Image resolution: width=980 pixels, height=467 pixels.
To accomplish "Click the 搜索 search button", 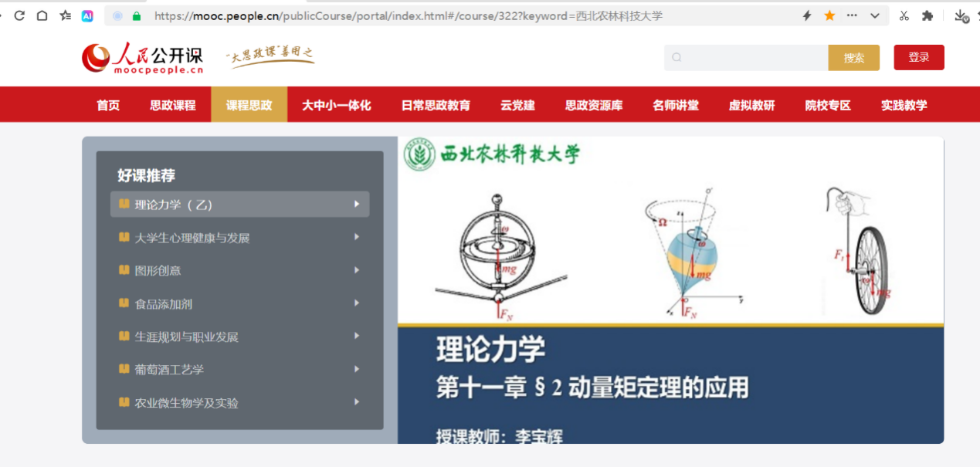I will (x=853, y=58).
